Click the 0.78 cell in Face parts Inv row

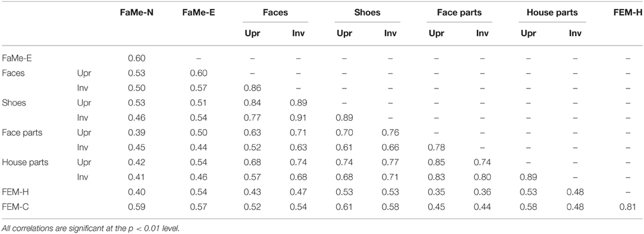pos(436,147)
